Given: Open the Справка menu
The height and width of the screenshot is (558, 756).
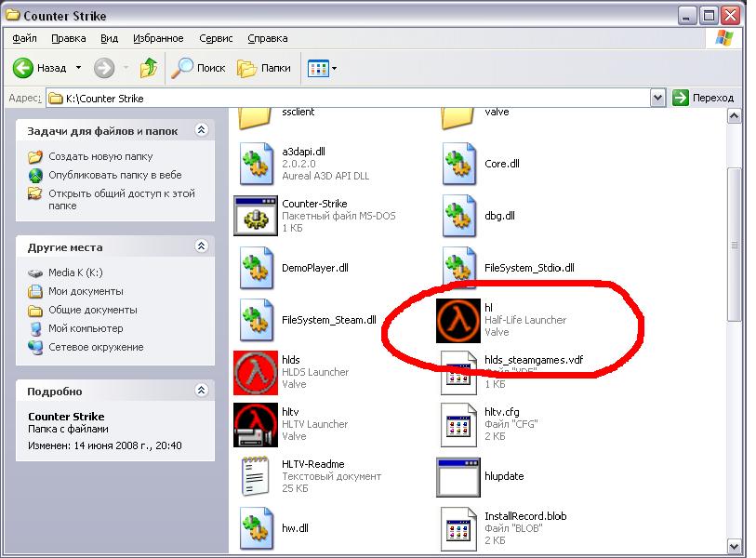Looking at the screenshot, I should click(268, 38).
